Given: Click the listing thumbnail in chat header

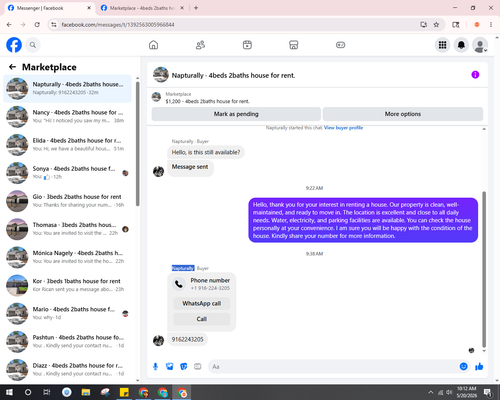Looking at the screenshot, I should click(x=161, y=75).
